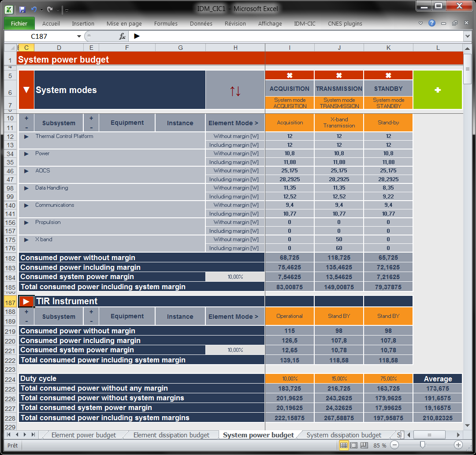This screenshot has width=476, height=455.
Task: Delete the ACQUISITION mode via its red cross icon
Action: [x=289, y=75]
